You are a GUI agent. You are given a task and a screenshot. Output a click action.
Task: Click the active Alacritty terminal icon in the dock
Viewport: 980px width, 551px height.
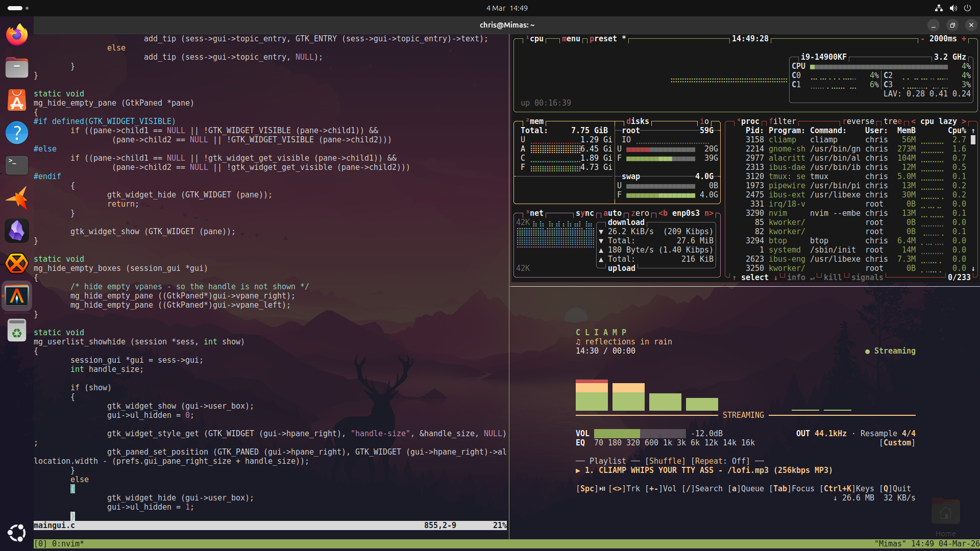tap(17, 296)
